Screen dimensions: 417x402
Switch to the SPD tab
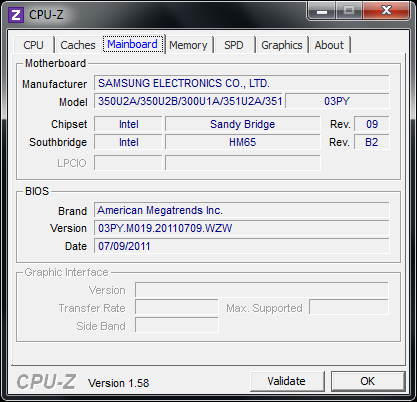click(234, 45)
